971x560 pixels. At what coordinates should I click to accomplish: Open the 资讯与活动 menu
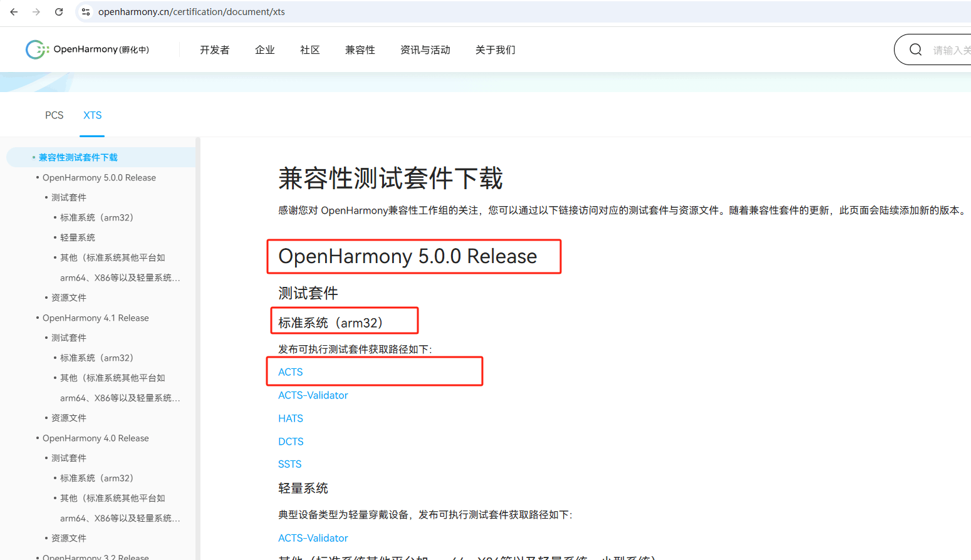[x=425, y=50]
